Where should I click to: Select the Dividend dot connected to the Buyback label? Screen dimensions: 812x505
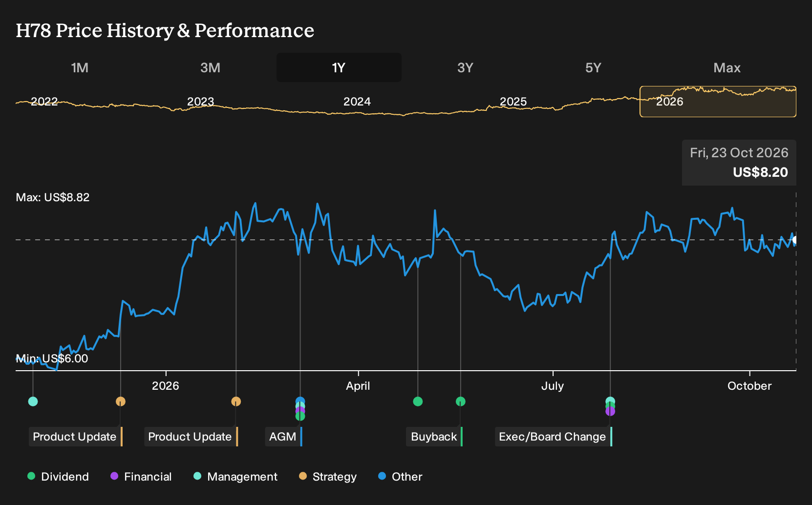point(460,401)
